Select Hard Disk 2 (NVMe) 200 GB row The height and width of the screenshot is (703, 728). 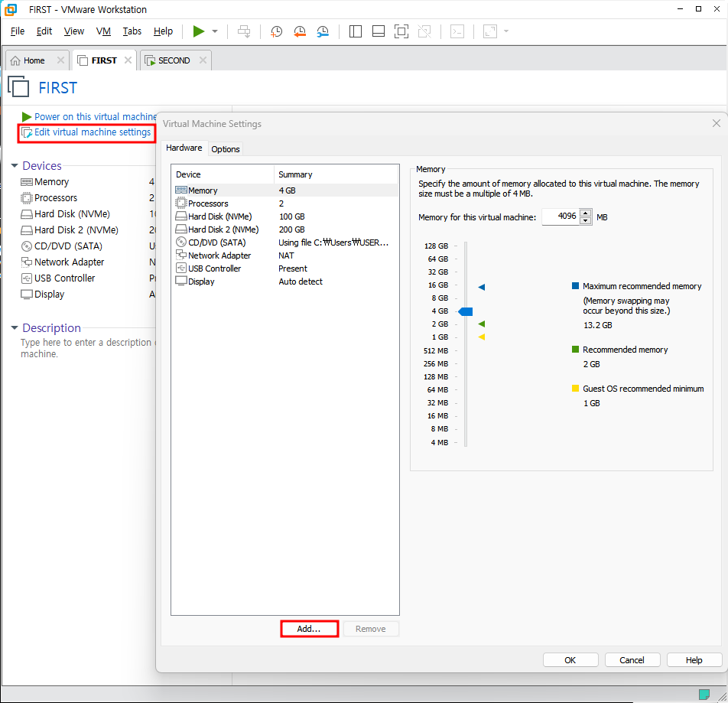click(x=285, y=229)
